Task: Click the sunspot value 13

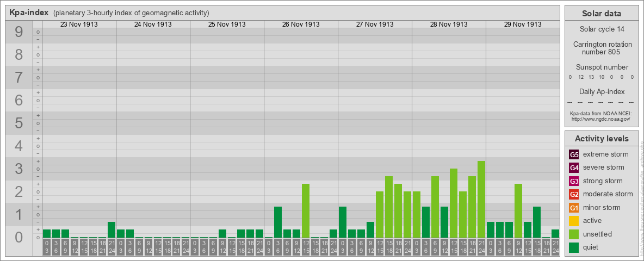Action: pos(591,77)
